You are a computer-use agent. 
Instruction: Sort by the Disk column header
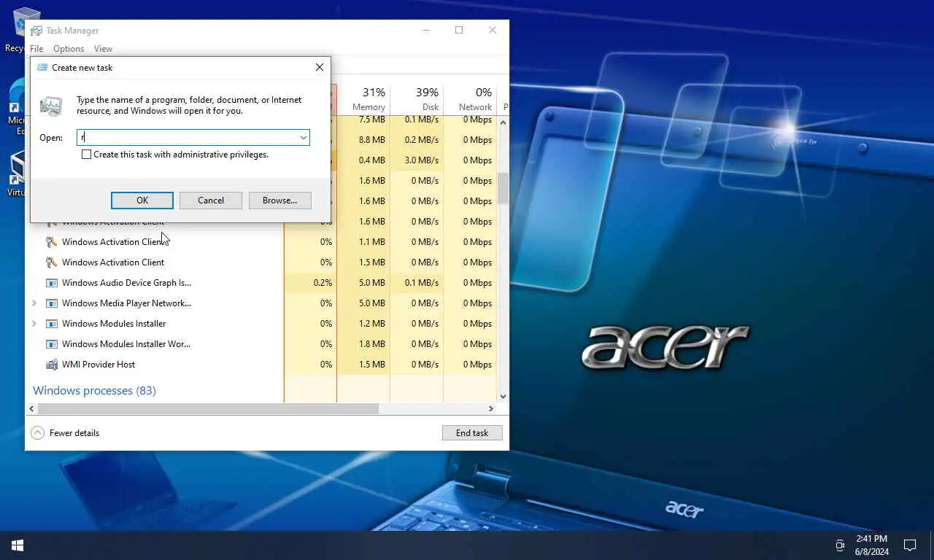(x=417, y=100)
